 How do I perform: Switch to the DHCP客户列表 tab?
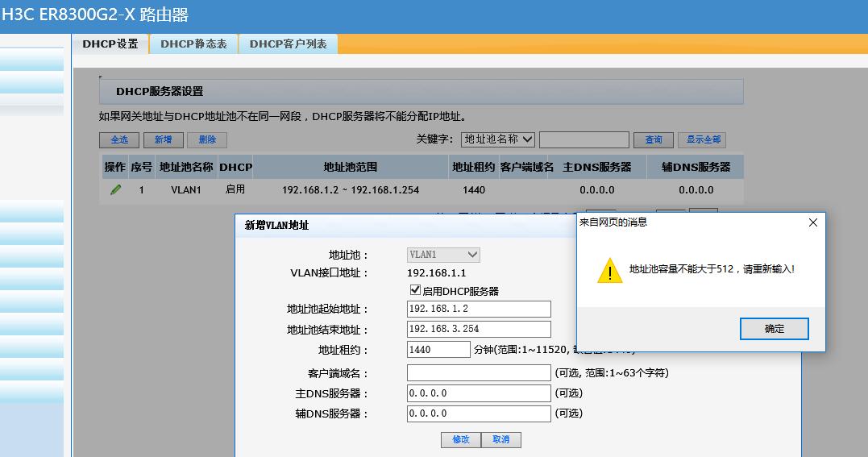pyautogui.click(x=288, y=44)
